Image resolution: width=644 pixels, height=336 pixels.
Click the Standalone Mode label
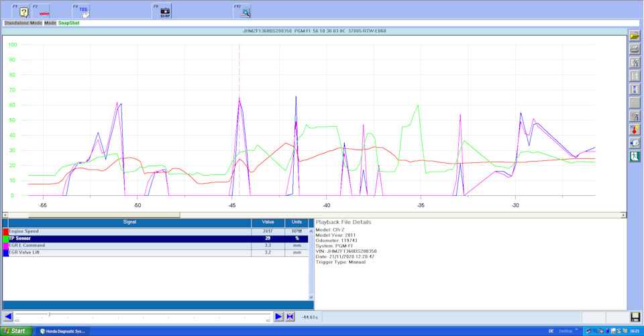23,23
